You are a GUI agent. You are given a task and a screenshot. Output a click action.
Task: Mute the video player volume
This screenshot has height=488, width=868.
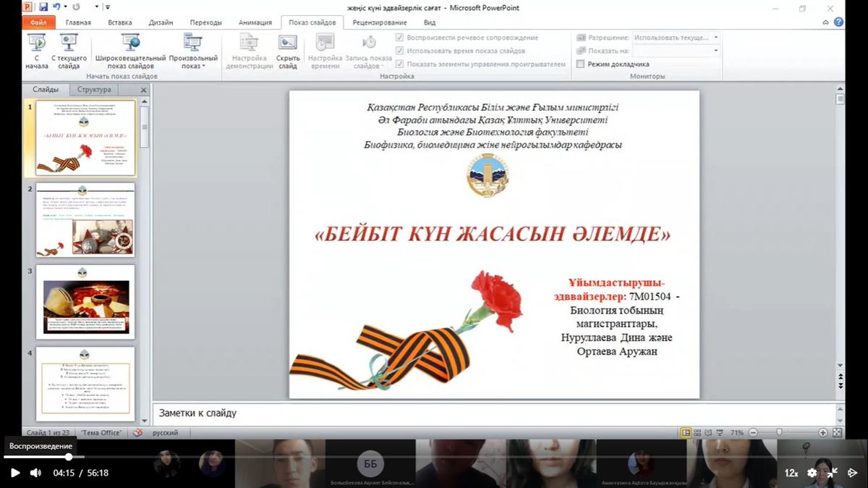click(35, 473)
